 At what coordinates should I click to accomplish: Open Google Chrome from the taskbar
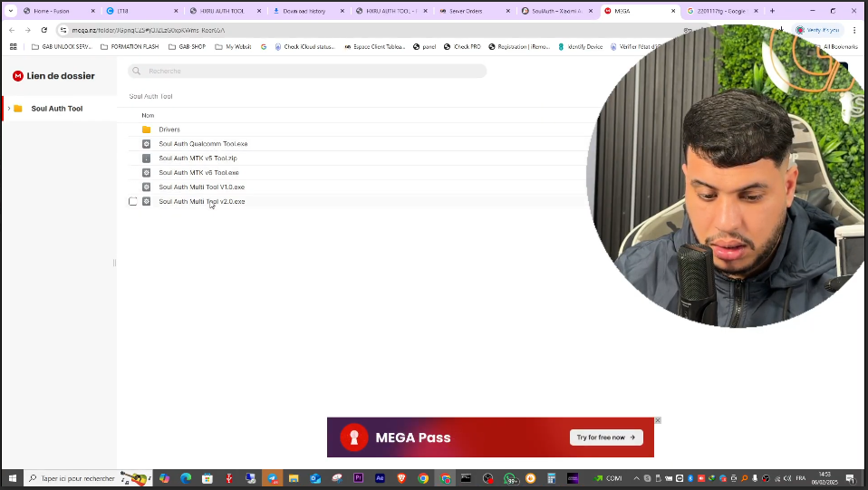(423, 478)
